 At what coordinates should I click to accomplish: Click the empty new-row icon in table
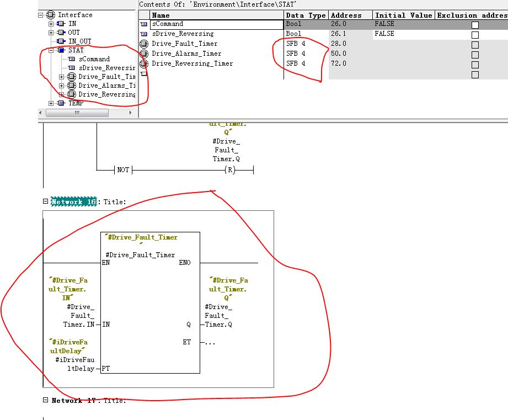pyautogui.click(x=144, y=74)
